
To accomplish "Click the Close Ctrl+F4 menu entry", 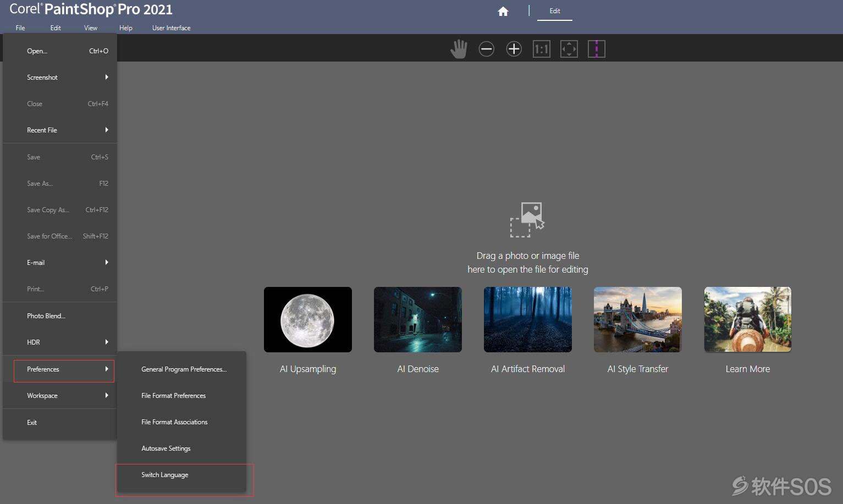I will pyautogui.click(x=60, y=104).
